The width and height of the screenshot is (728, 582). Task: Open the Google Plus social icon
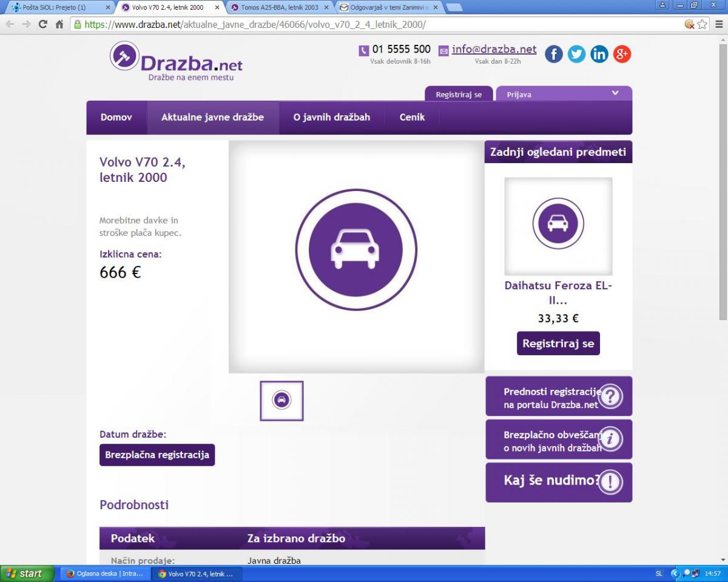tap(622, 54)
